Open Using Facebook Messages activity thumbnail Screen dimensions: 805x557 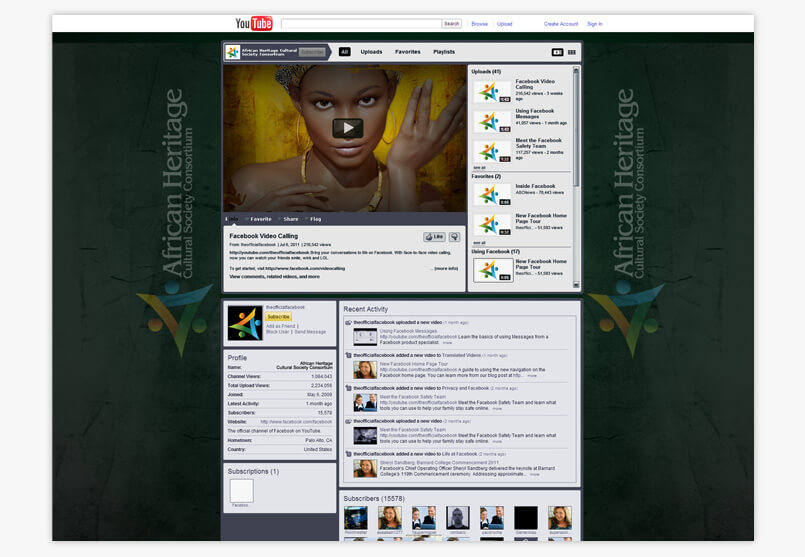tap(365, 337)
